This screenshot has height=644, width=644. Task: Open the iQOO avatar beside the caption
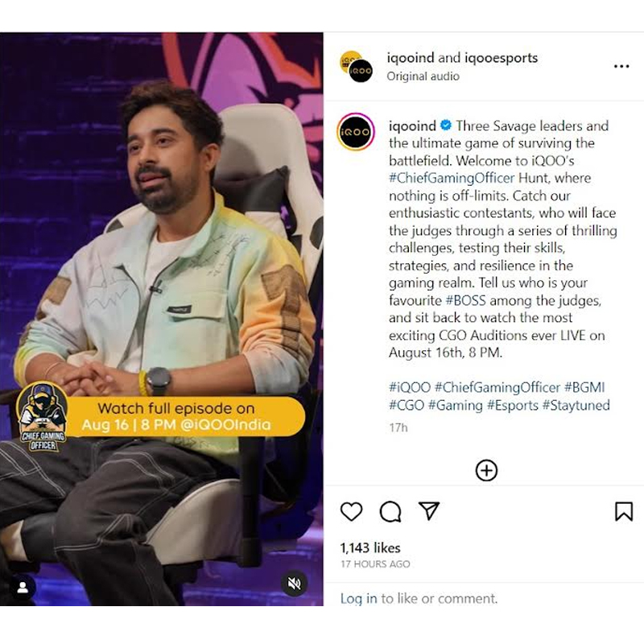[x=356, y=132]
